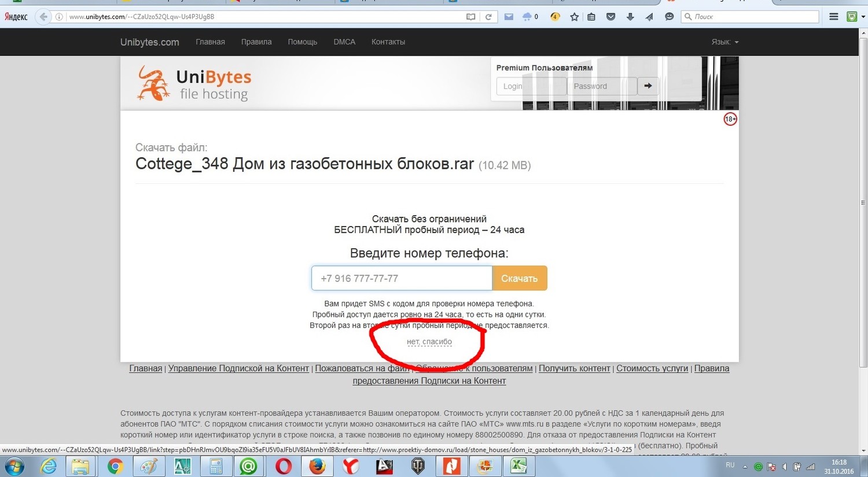Expand the Язык language dropdown
The width and height of the screenshot is (868, 477).
725,42
